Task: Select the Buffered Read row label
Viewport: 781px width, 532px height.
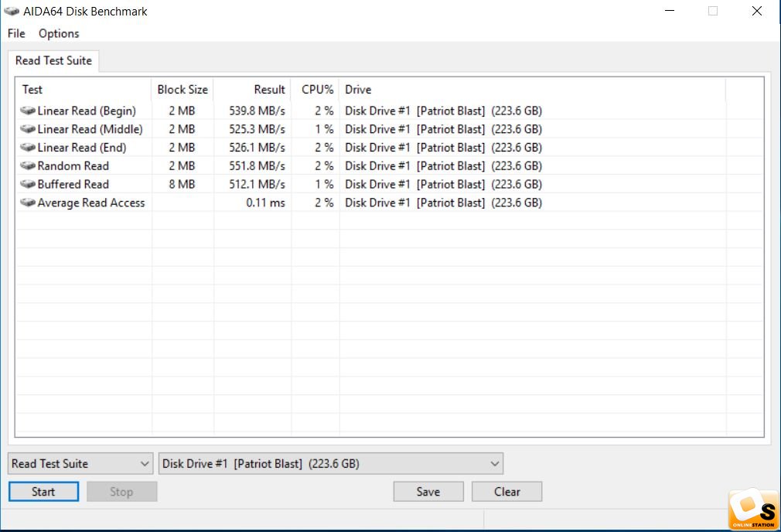Action: (x=73, y=184)
